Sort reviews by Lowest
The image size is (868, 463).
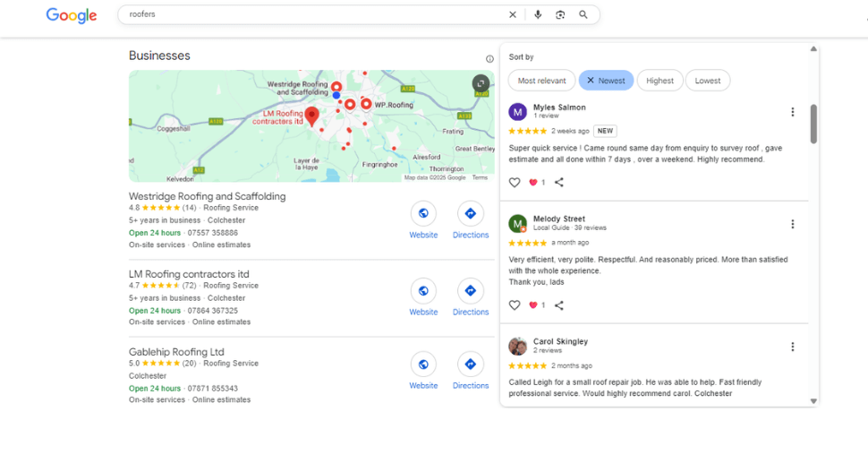pyautogui.click(x=708, y=81)
